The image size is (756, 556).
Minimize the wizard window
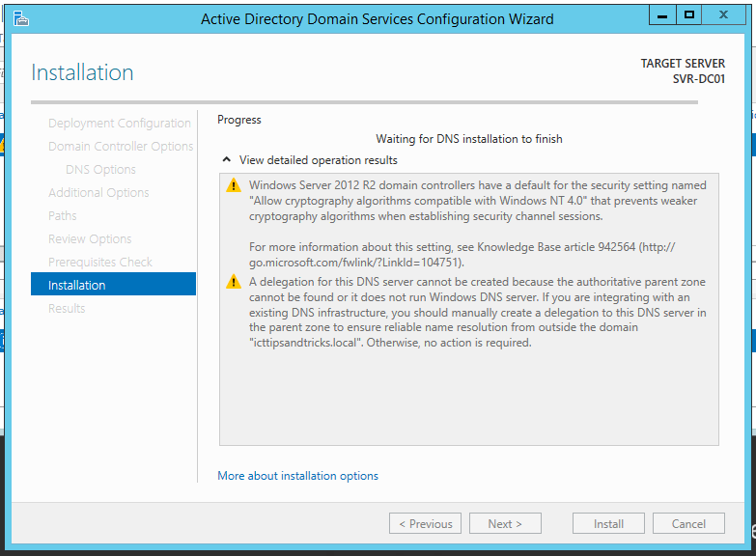(662, 15)
